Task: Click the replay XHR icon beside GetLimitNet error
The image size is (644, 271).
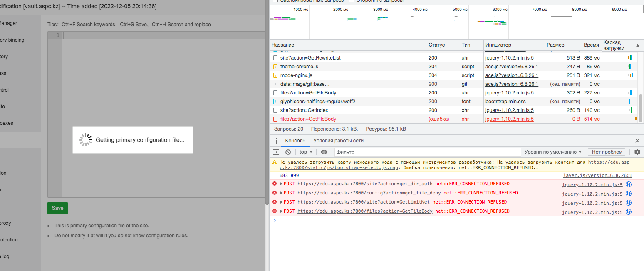Action: (629, 202)
